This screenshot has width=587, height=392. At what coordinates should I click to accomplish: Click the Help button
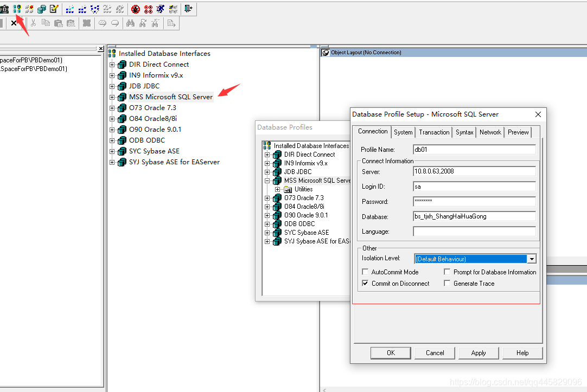coord(522,353)
